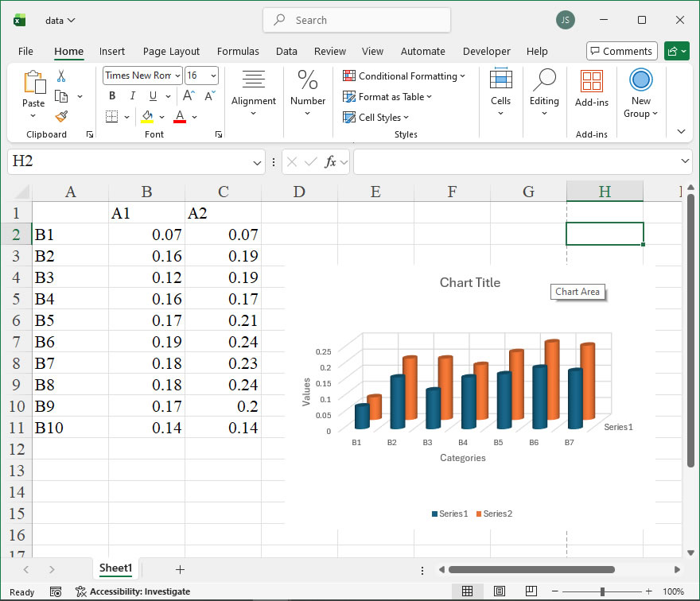Screen dimensions: 700x601
Task: Open the Insert ribbon tab
Action: (x=112, y=51)
